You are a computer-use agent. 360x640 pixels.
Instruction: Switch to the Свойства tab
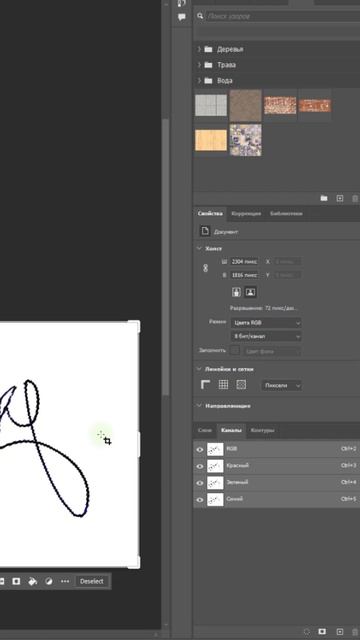pyautogui.click(x=210, y=213)
